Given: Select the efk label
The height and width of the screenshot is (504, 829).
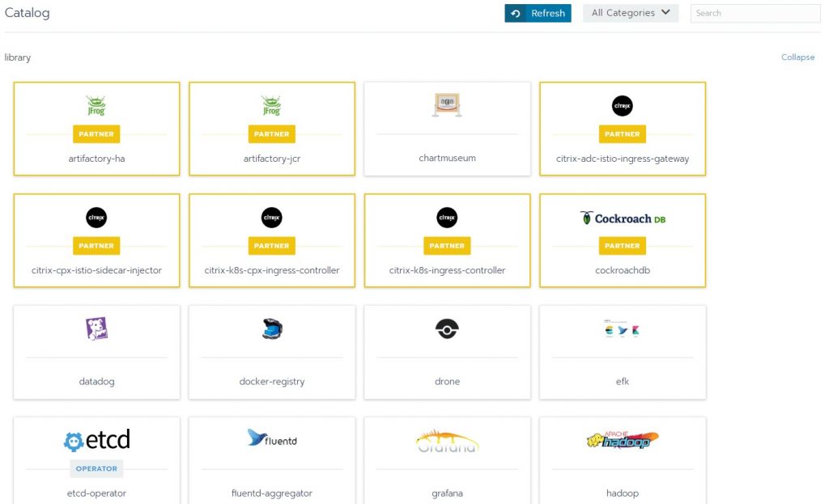Looking at the screenshot, I should [x=623, y=381].
